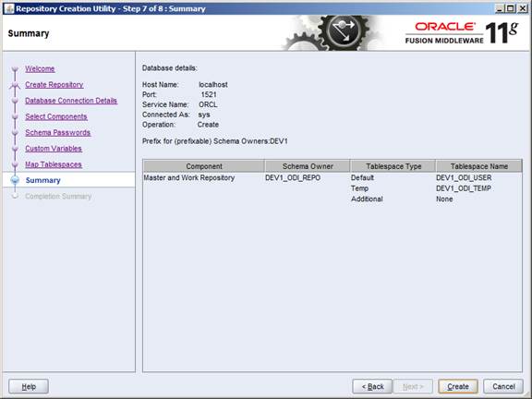The width and height of the screenshot is (532, 399).
Task: Click the localhost host name value
Action: click(213, 85)
